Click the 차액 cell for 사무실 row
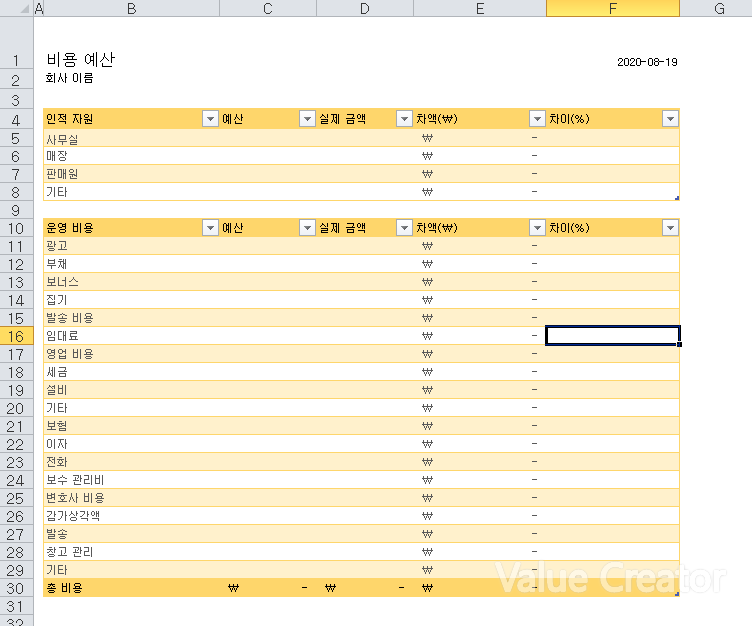Viewport: 752px width, 626px height. coord(480,138)
